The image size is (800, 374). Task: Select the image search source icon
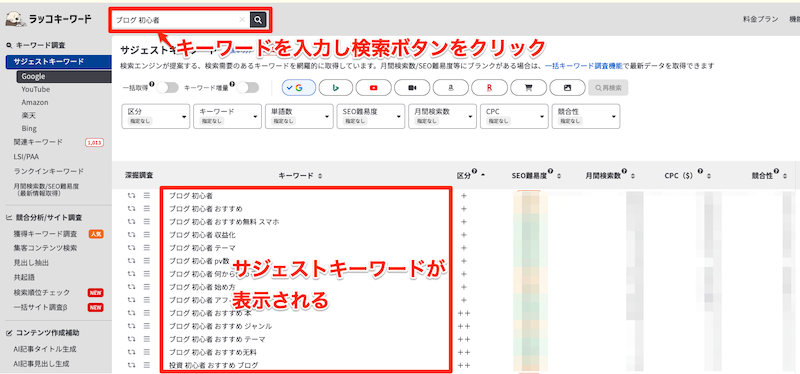tap(567, 88)
